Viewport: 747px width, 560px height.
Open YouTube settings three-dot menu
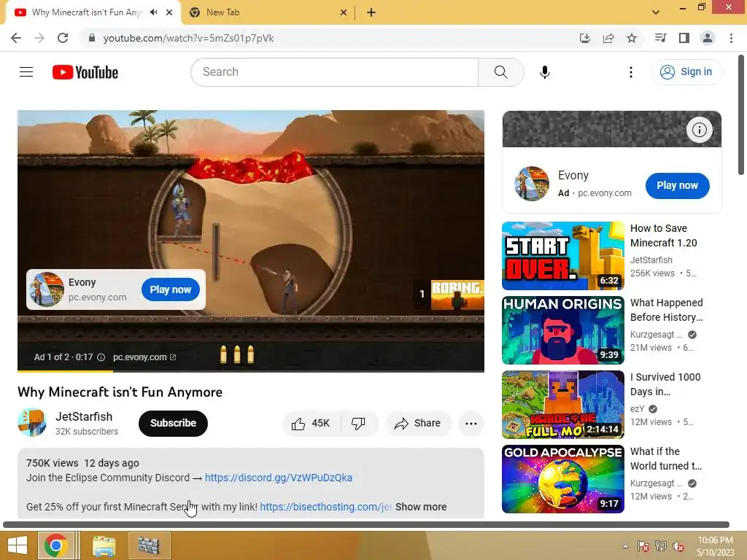[x=631, y=72]
